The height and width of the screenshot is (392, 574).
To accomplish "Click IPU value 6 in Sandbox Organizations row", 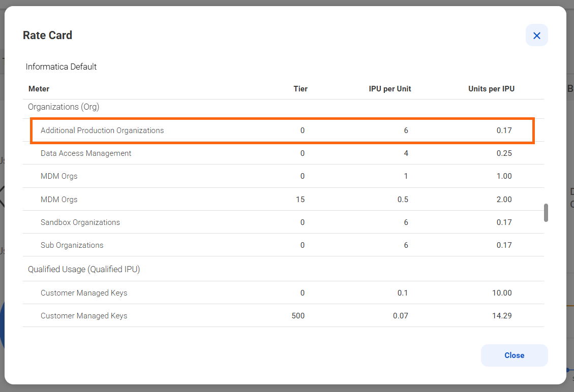I will pyautogui.click(x=406, y=222).
